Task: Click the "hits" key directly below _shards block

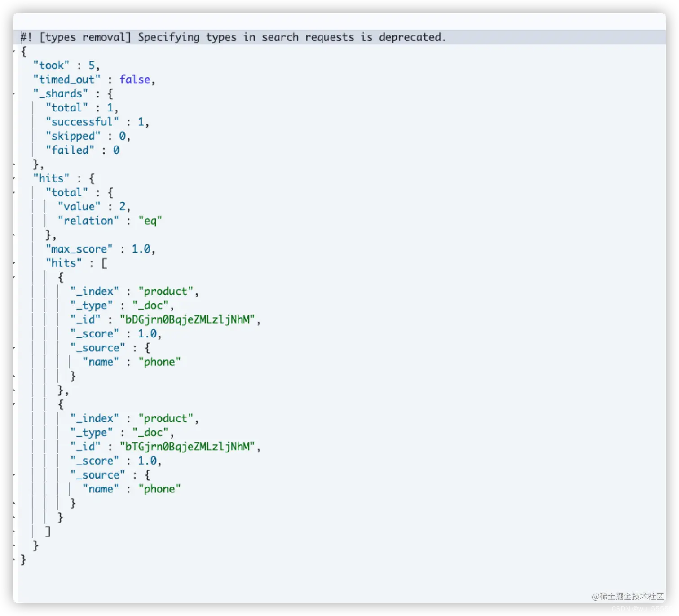Action: click(x=51, y=178)
